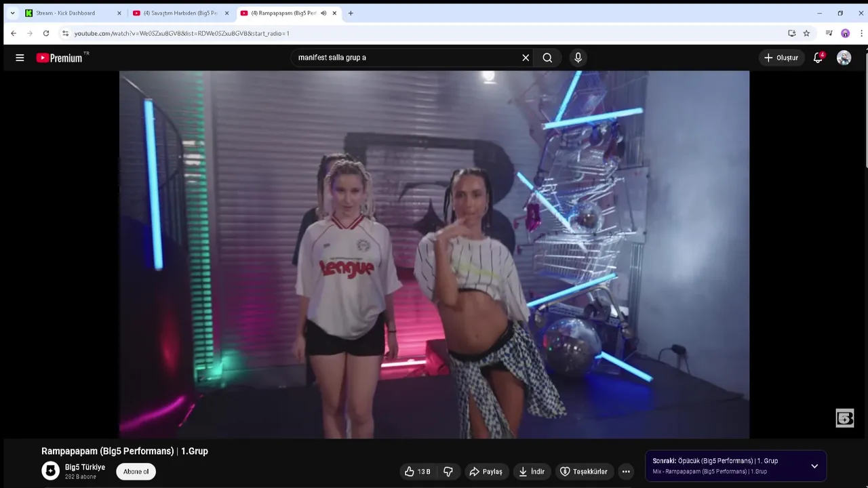Open a new browser tab
Viewport: 868px width, 488px height.
point(351,13)
